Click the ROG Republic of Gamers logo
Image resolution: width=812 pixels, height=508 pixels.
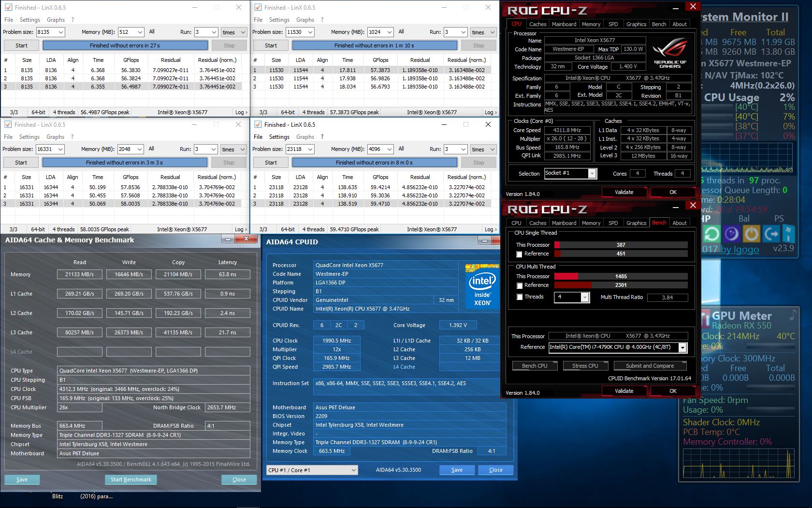click(x=670, y=54)
